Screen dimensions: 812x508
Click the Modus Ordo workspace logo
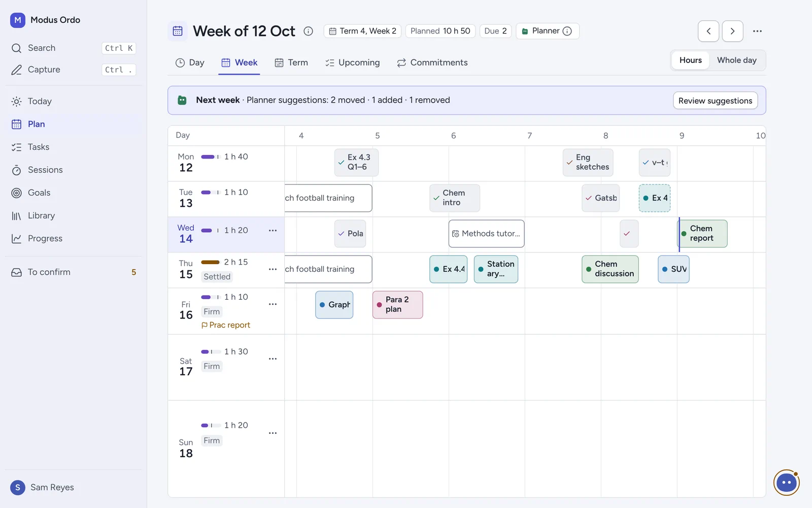pyautogui.click(x=18, y=20)
